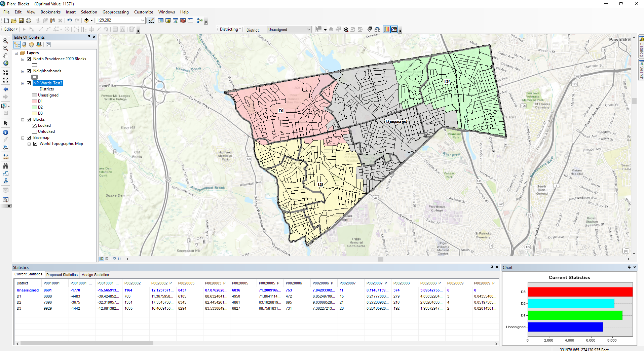Switch to Assign Statistics tab
Screen dimensions: 644x351
point(95,275)
